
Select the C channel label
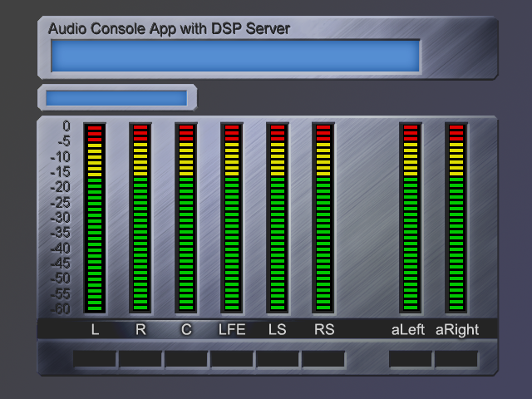(186, 329)
